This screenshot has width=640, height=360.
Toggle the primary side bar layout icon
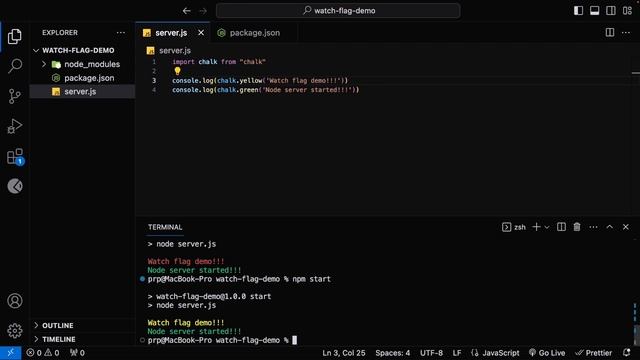578,11
